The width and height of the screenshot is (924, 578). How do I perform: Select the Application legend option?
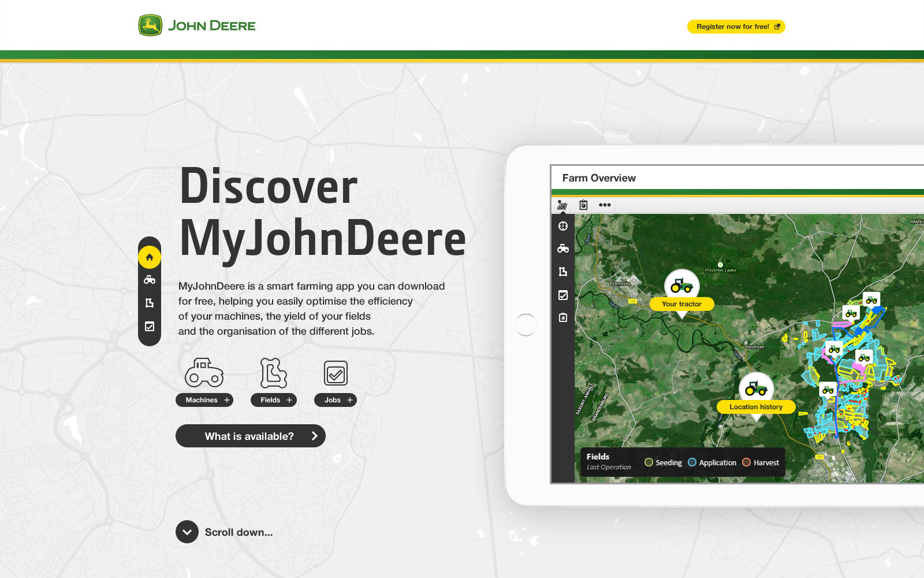712,462
